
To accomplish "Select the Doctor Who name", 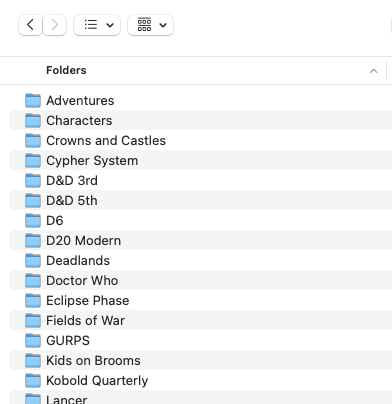I will click(x=82, y=281).
